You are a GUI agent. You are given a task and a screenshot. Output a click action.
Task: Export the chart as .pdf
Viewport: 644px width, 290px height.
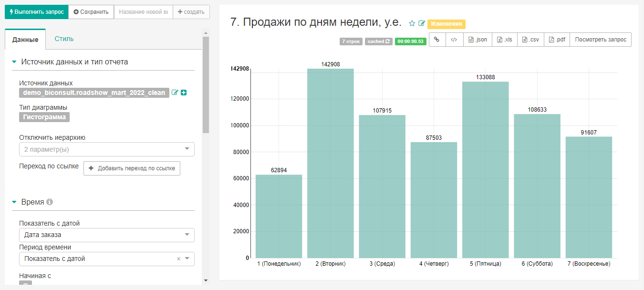557,40
